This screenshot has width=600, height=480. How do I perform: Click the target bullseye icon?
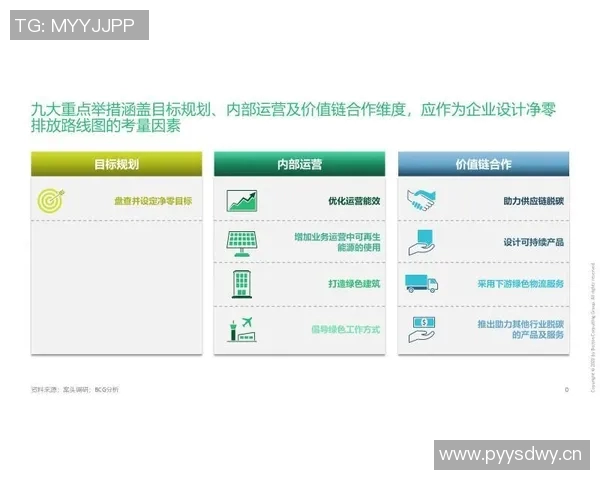tap(51, 201)
